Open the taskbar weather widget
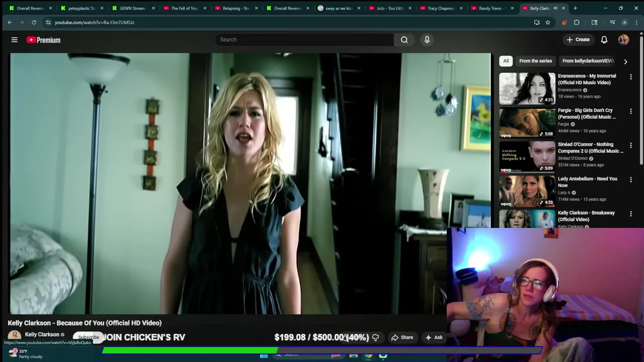Viewport: 644px width, 362px height. click(x=25, y=354)
